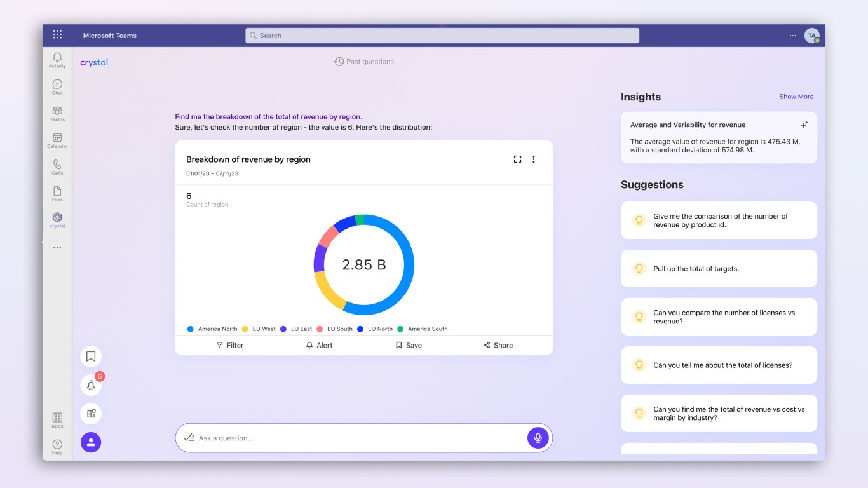This screenshot has width=868, height=488.
Task: Toggle the EU East legend entry
Action: (x=297, y=329)
